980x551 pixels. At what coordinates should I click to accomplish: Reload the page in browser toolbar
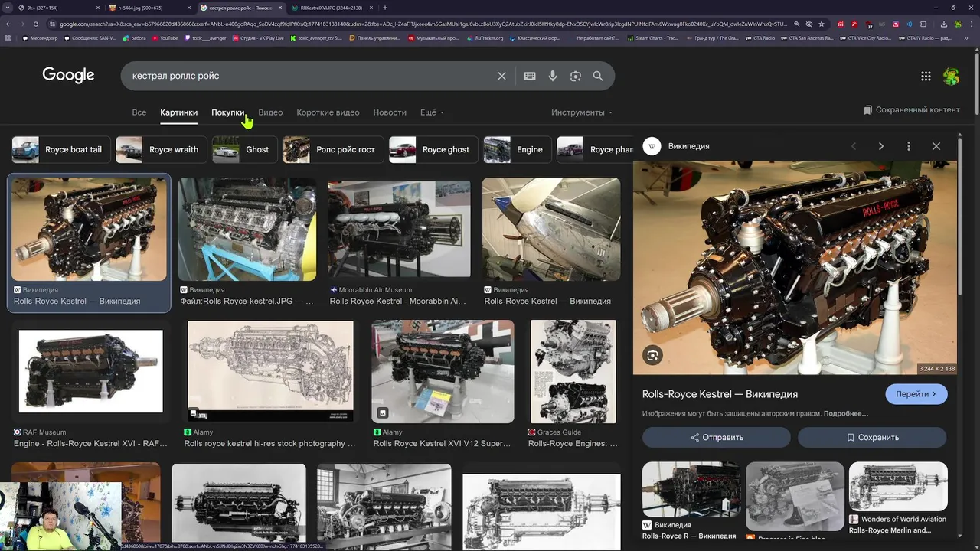point(35,24)
